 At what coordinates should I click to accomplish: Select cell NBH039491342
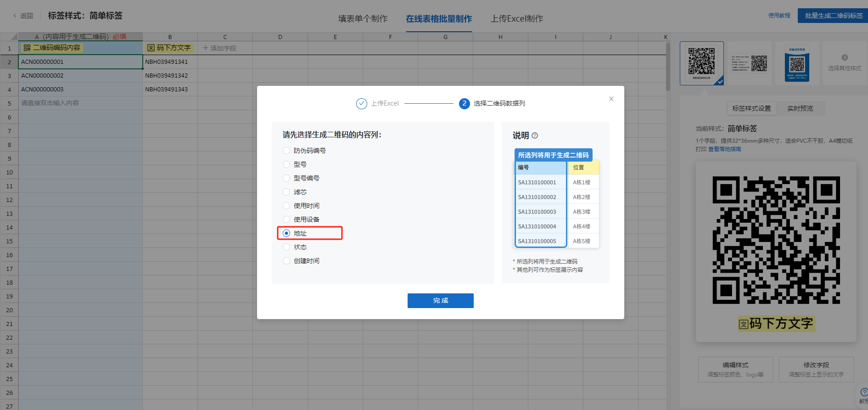pyautogui.click(x=170, y=76)
